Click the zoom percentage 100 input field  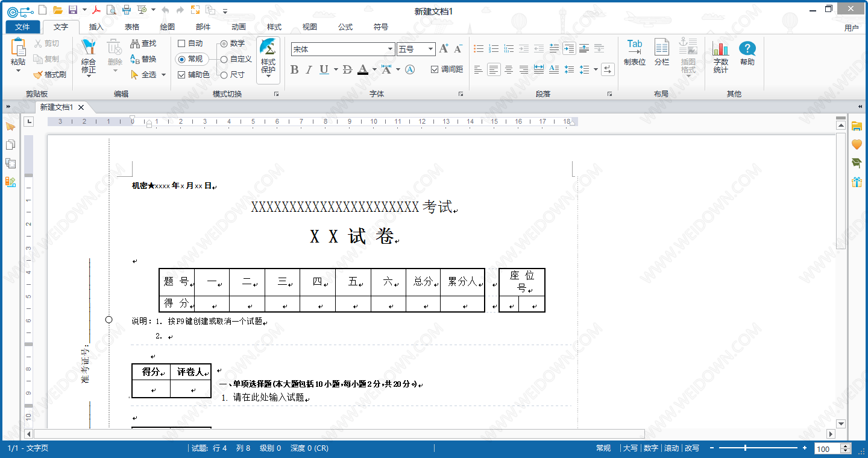point(828,448)
